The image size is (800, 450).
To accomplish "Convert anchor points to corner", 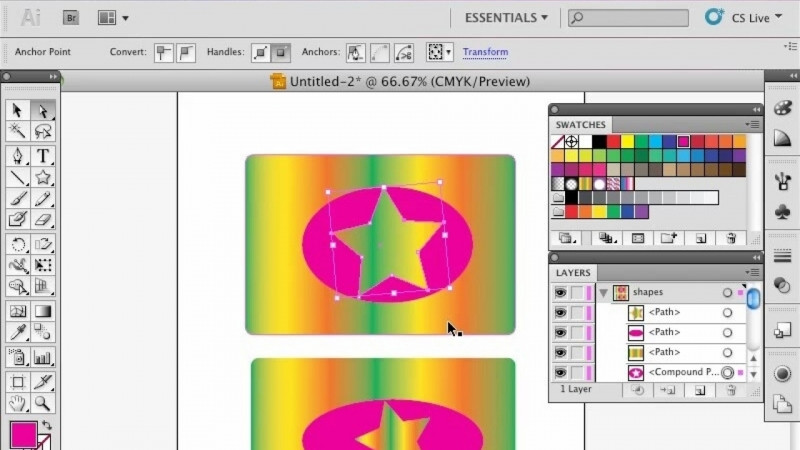I will (164, 52).
